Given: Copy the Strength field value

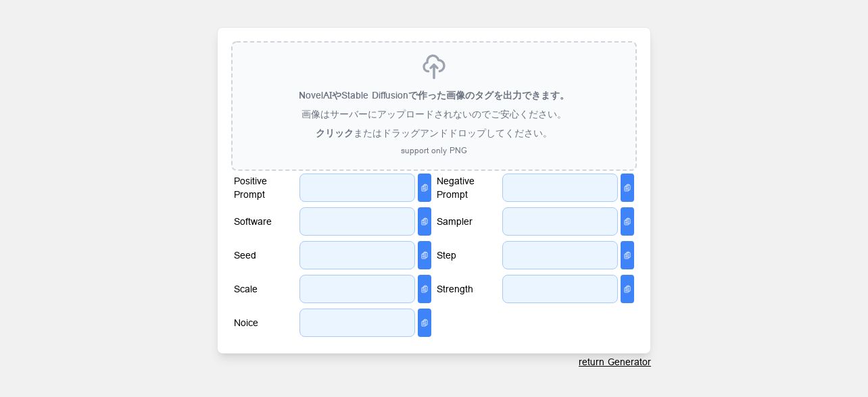Looking at the screenshot, I should 627,289.
